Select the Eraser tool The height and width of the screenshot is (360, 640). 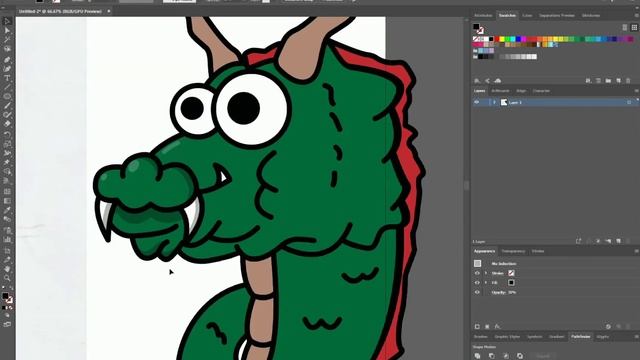tap(7, 124)
